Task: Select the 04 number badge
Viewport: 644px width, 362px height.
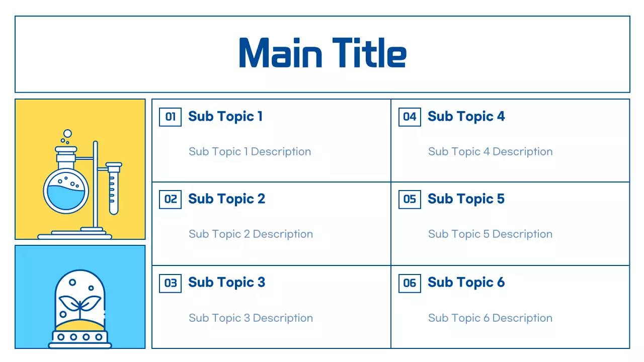Action: point(410,117)
